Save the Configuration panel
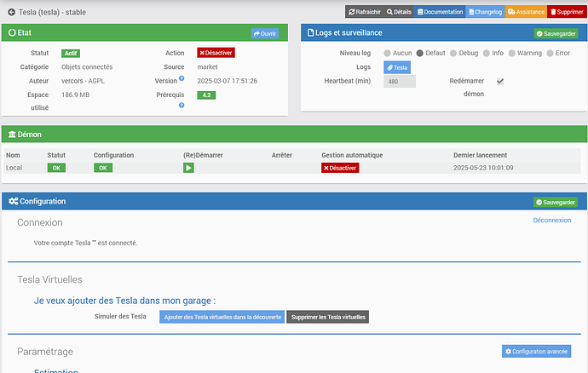The image size is (588, 373). pyautogui.click(x=556, y=203)
